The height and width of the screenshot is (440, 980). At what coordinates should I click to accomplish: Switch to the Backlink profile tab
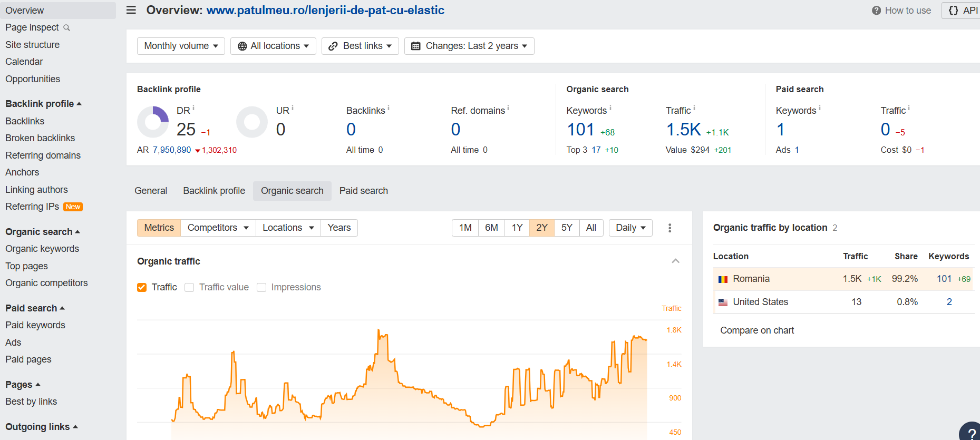point(214,191)
